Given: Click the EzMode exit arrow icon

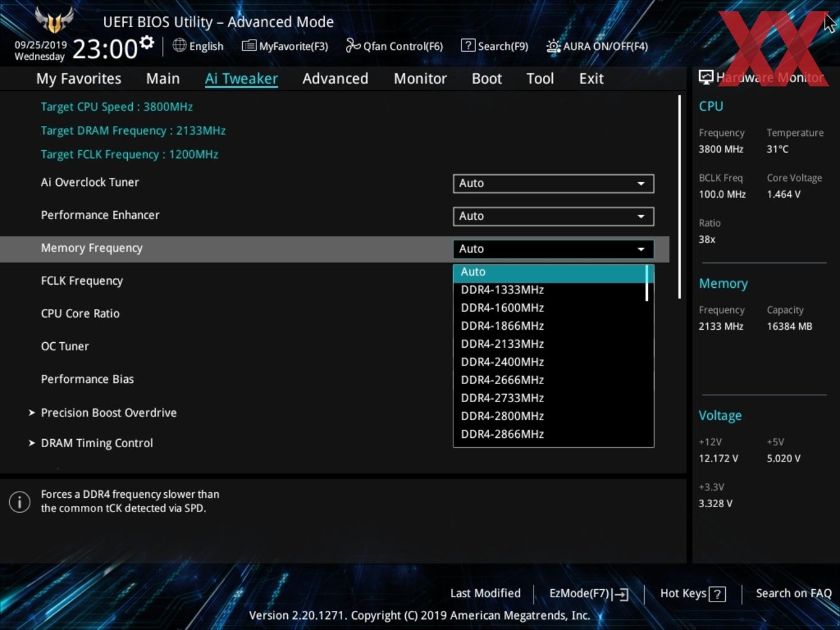Looking at the screenshot, I should pyautogui.click(x=621, y=594).
